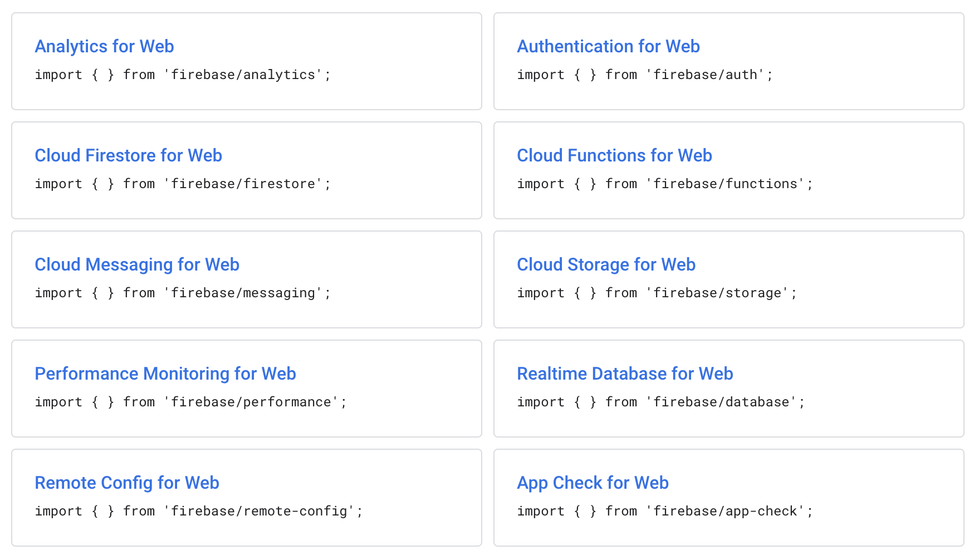Select the App Check for Web link
Image resolution: width=979 pixels, height=560 pixels.
tap(593, 483)
